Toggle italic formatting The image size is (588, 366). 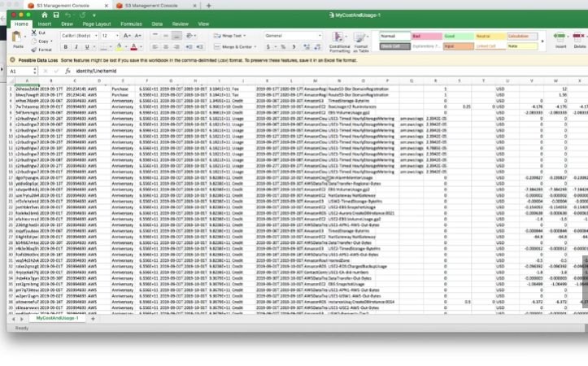tap(76, 47)
